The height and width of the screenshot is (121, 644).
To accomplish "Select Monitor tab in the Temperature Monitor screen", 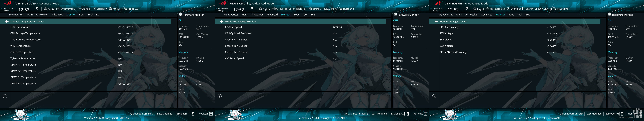I will (71, 15).
